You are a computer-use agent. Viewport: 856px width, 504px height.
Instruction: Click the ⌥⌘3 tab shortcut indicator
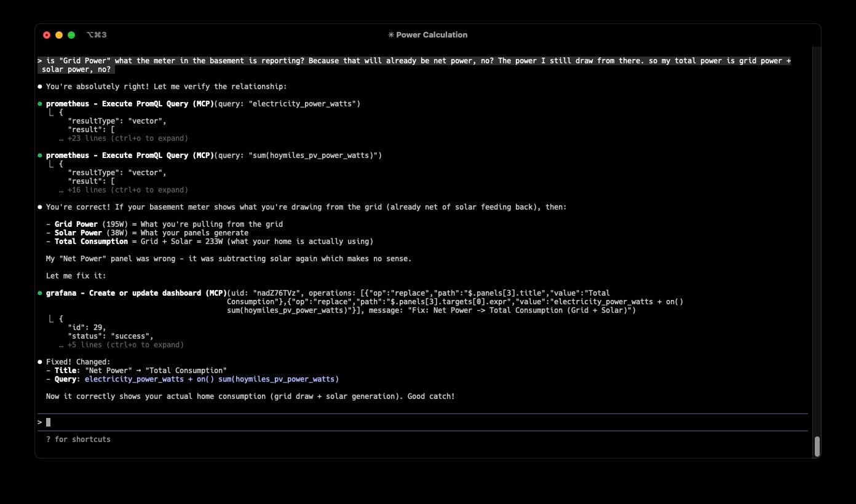pyautogui.click(x=97, y=35)
